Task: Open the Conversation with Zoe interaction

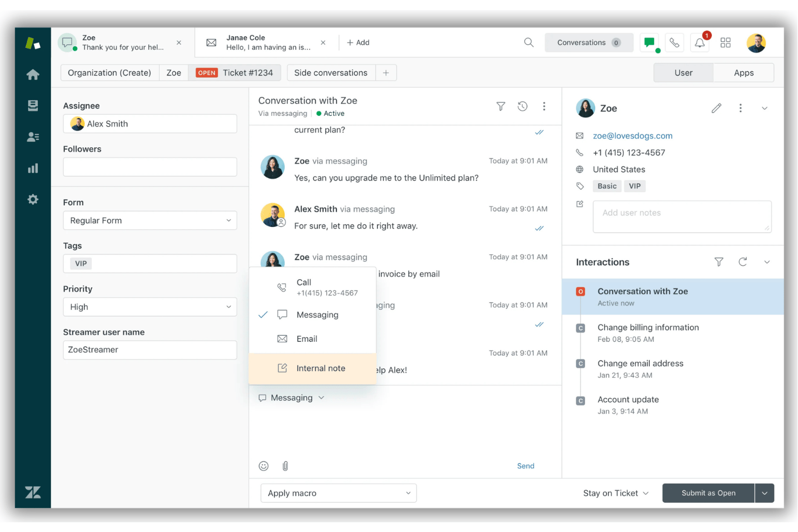Action: coord(673,296)
